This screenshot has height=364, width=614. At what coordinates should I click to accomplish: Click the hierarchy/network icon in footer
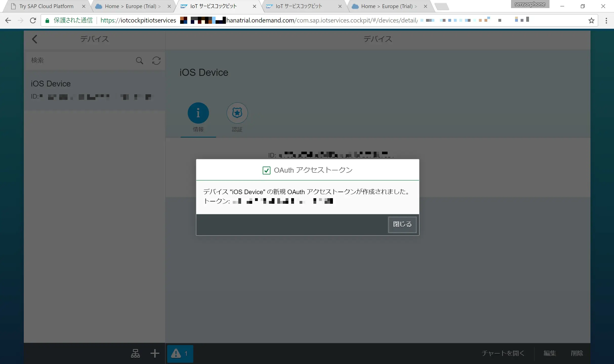(x=135, y=353)
